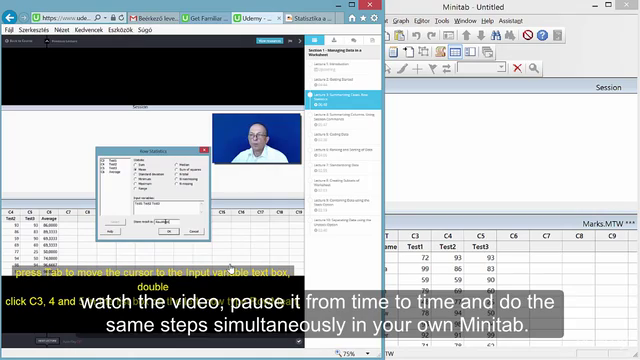Click the Store result in text field

[x=167, y=222]
